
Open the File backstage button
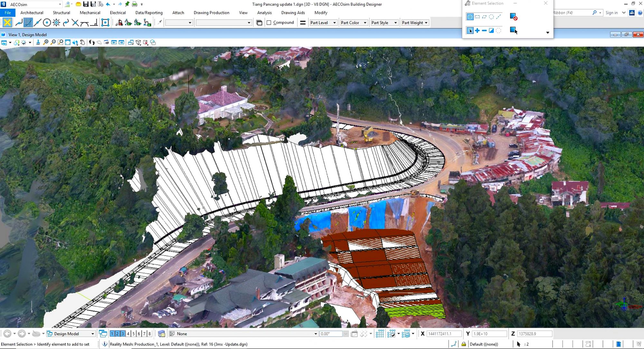point(8,13)
